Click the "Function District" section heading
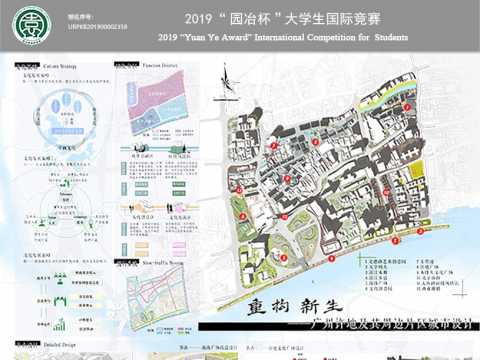This screenshot has width=480, height=360. [146, 65]
